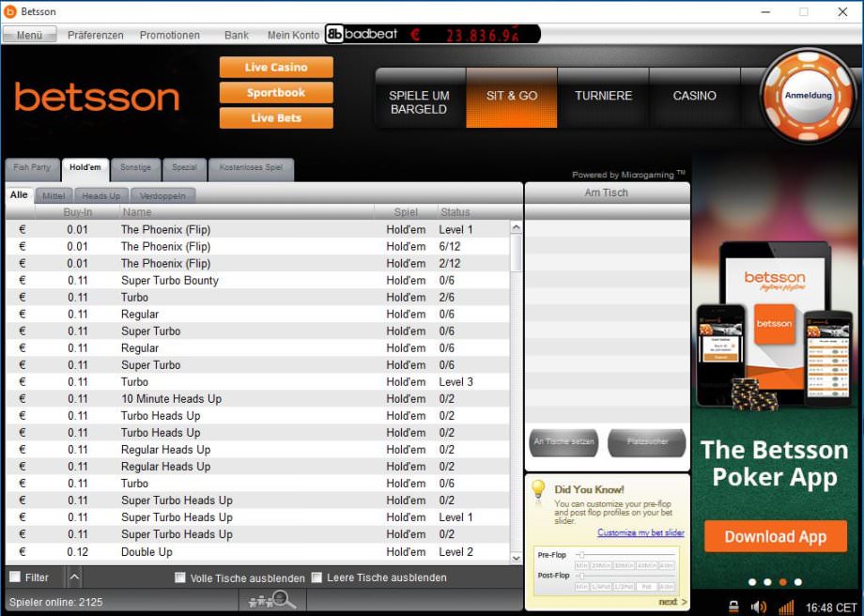Select the Sit & Go tab
Image resolution: width=864 pixels, height=616 pixels.
coord(511,99)
